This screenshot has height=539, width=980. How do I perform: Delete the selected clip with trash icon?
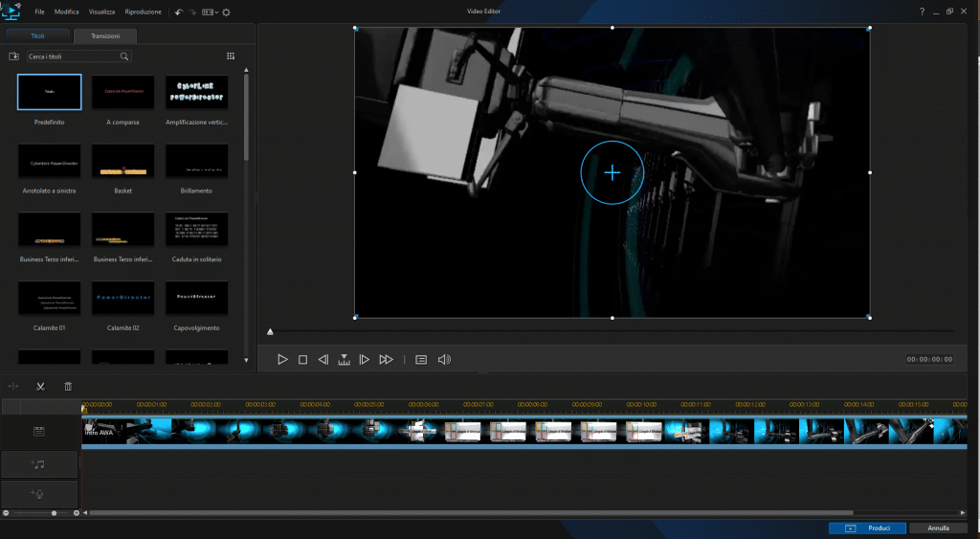(x=68, y=387)
